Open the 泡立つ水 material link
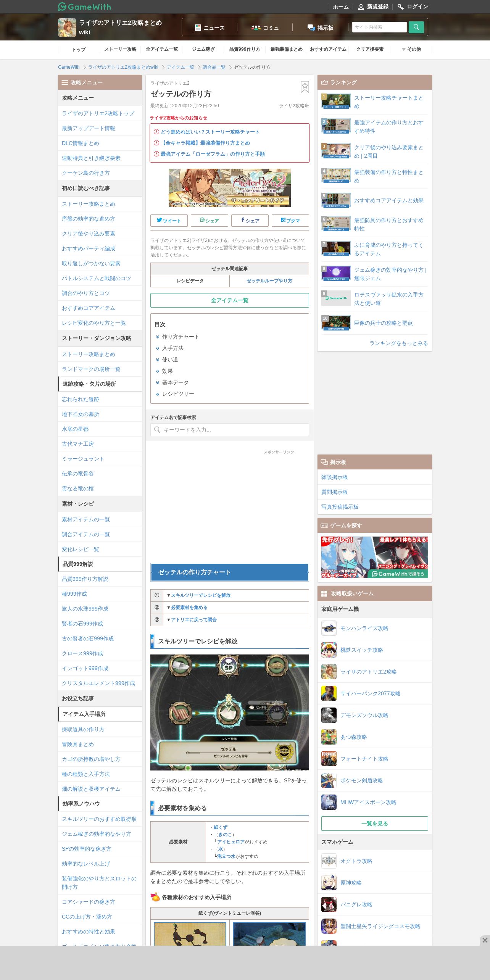 pos(226,856)
